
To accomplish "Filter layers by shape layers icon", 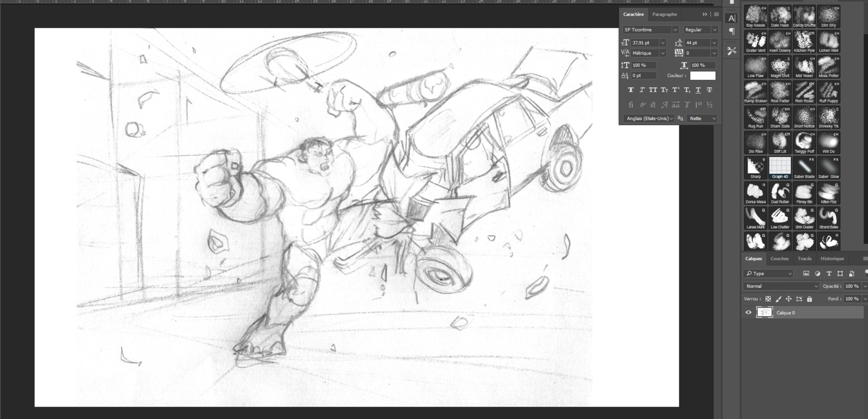I will (840, 273).
